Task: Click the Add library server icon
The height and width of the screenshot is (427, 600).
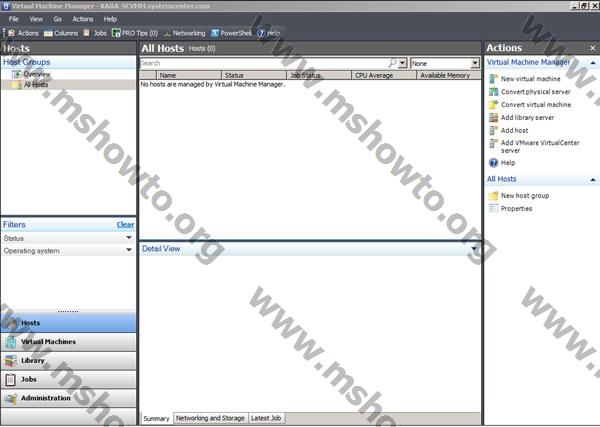Action: pyautogui.click(x=494, y=117)
